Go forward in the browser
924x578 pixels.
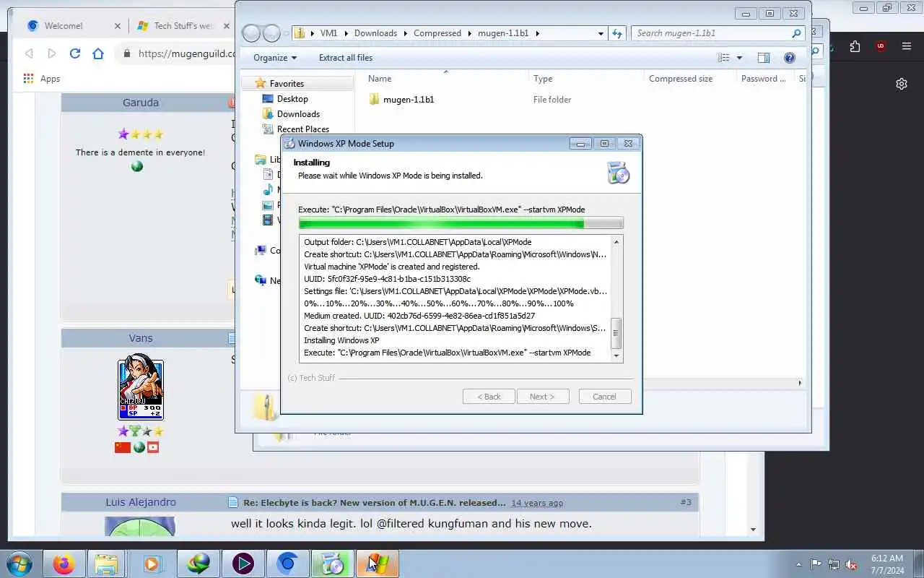(x=52, y=53)
